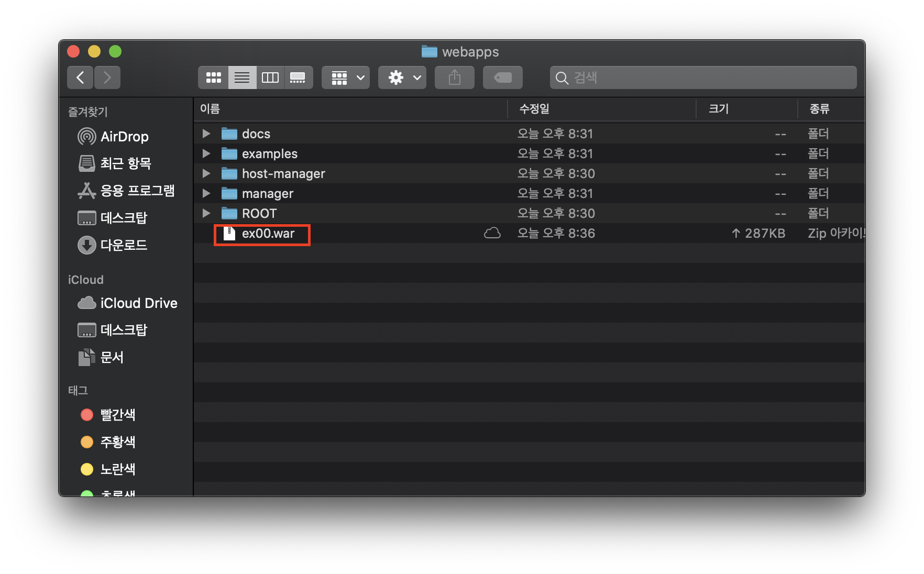Select the 빨간색 red tag
Screen dimensions: 924x574
108,415
